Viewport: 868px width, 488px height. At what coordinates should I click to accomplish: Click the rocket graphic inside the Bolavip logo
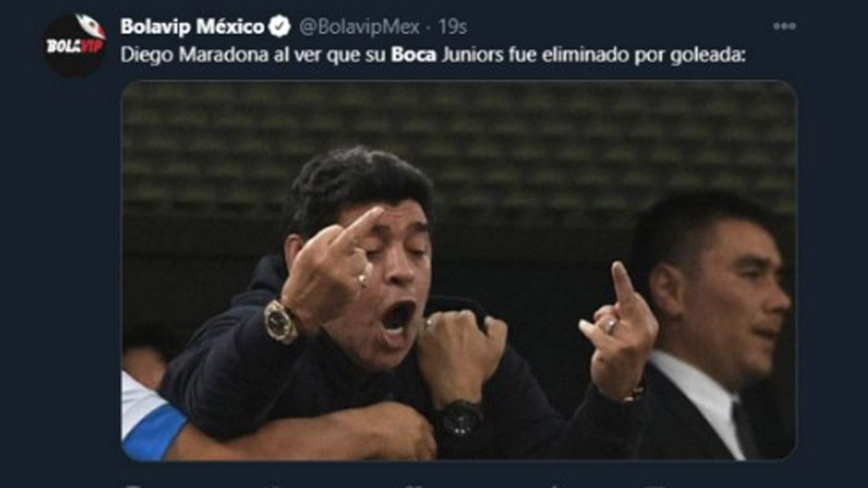point(90,26)
